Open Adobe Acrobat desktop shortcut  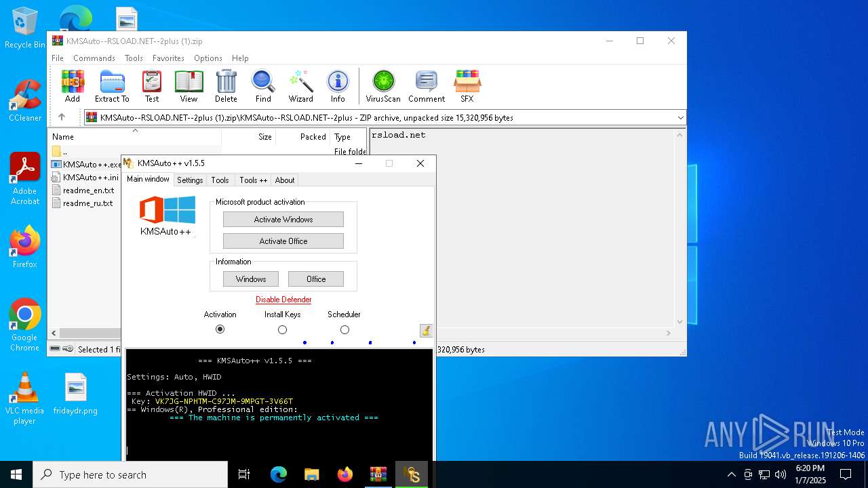[x=25, y=179]
